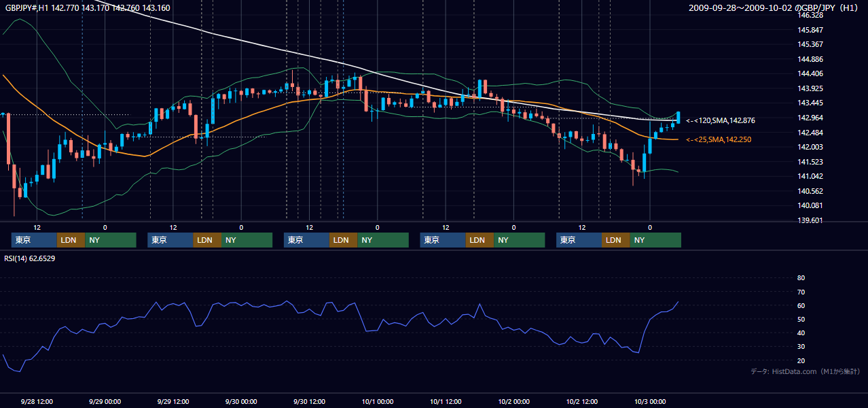This screenshot has width=868, height=408.
Task: Select the RSI(14) 62.6529 indicator label
Action: coord(30,258)
